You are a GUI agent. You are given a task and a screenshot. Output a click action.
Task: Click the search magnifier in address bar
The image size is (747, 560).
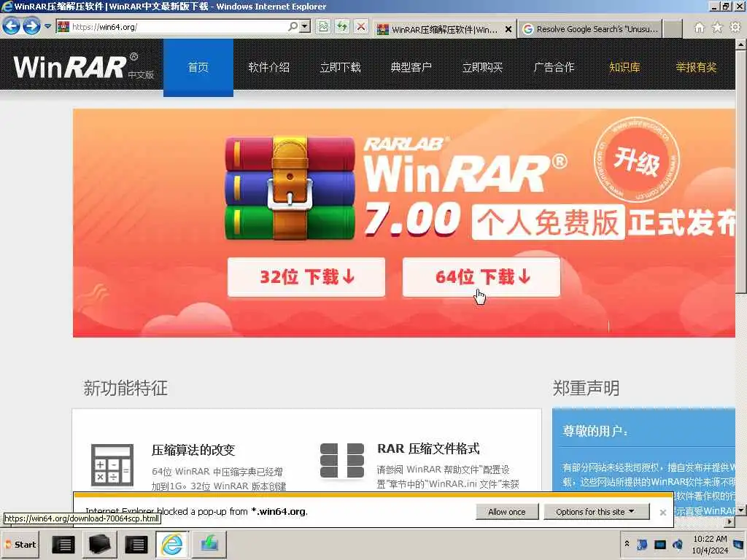[x=293, y=27]
